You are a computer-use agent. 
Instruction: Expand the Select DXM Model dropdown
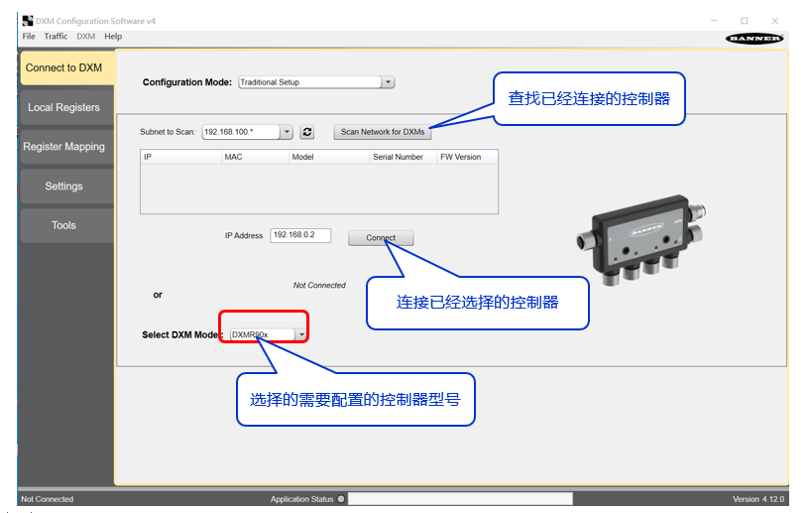[x=301, y=335]
